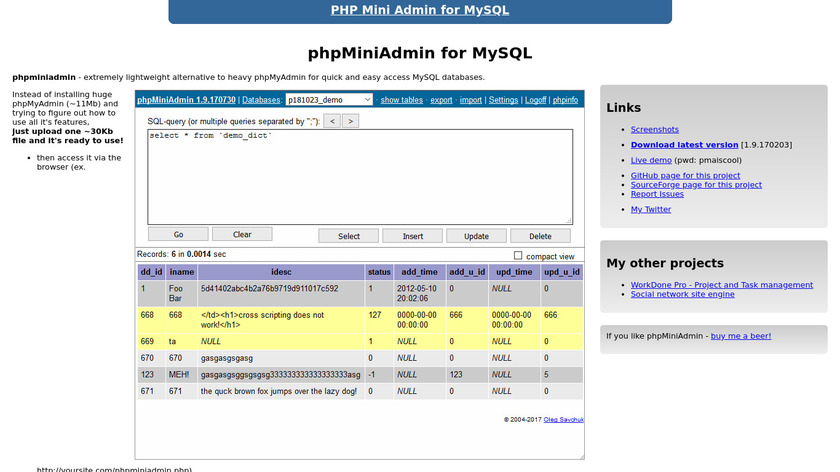
Task: Click the 'ta' iname cell
Action: (182, 342)
